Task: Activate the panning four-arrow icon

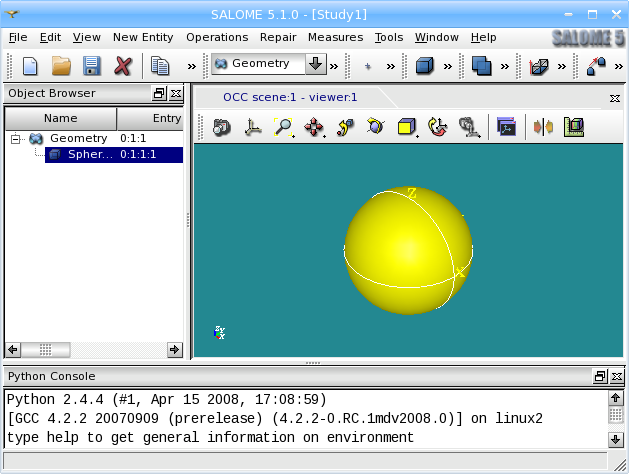Action: click(x=314, y=128)
